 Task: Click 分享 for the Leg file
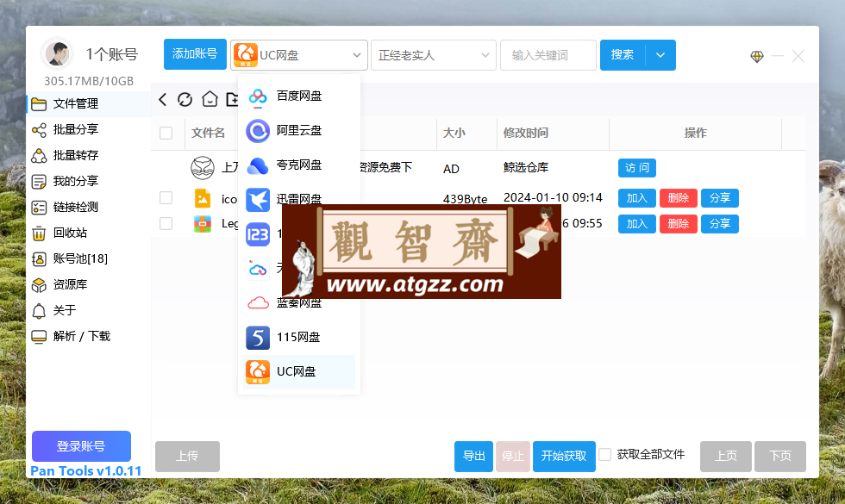tap(720, 224)
